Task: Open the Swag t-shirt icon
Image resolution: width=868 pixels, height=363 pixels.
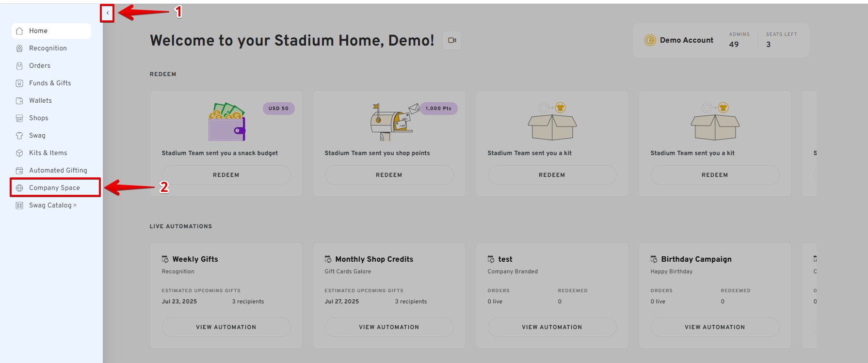Action: pyautogui.click(x=19, y=136)
